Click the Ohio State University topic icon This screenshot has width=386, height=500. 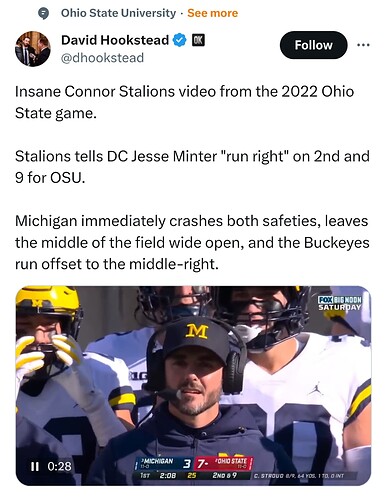tap(43, 13)
